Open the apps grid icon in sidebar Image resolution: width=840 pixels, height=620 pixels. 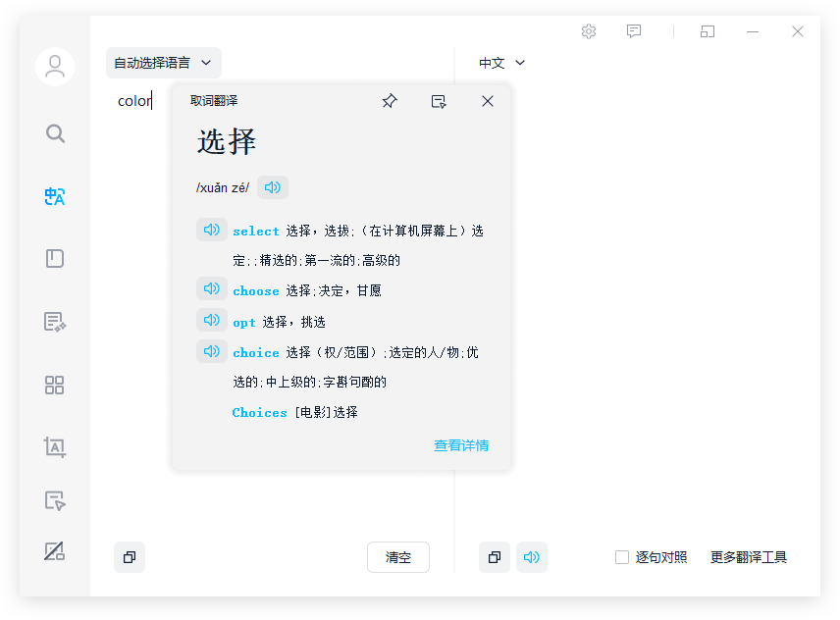point(55,385)
